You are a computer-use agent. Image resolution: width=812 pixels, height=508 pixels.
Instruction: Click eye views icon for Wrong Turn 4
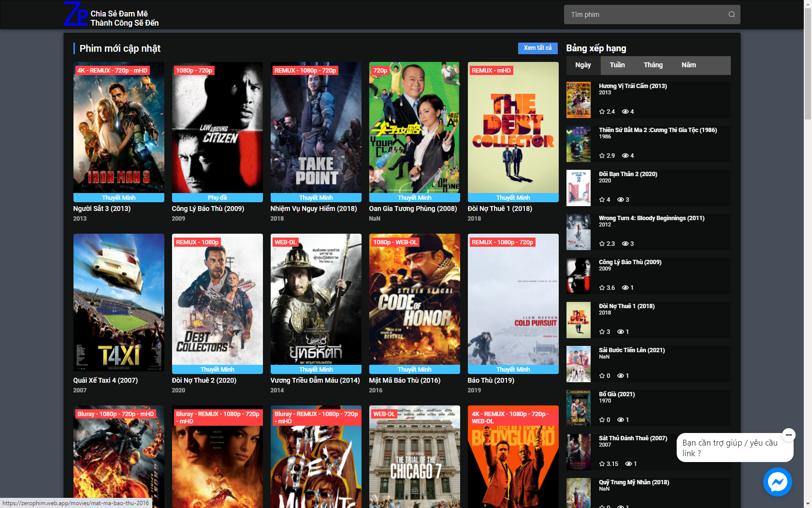pos(625,244)
